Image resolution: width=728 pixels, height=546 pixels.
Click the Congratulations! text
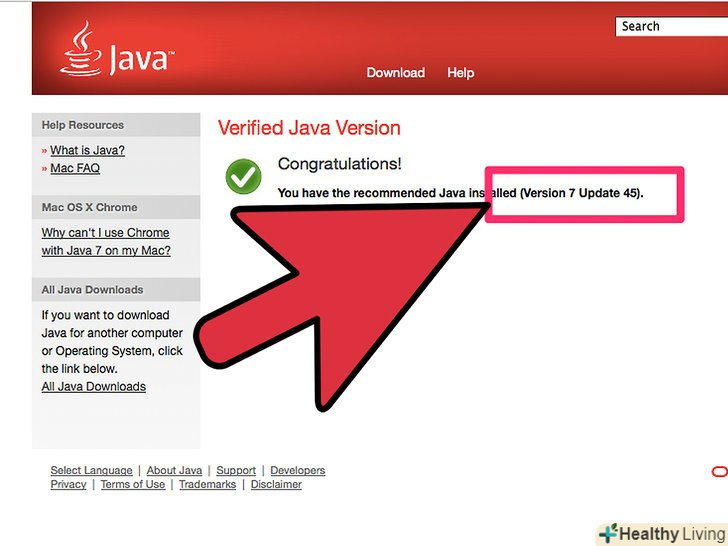tap(339, 164)
